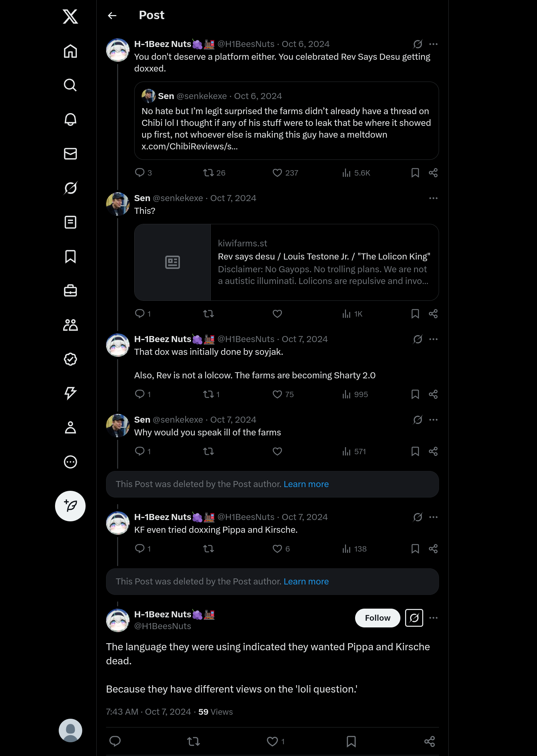Open more options on the Oct 6 post
The width and height of the screenshot is (537, 756).
pos(433,44)
